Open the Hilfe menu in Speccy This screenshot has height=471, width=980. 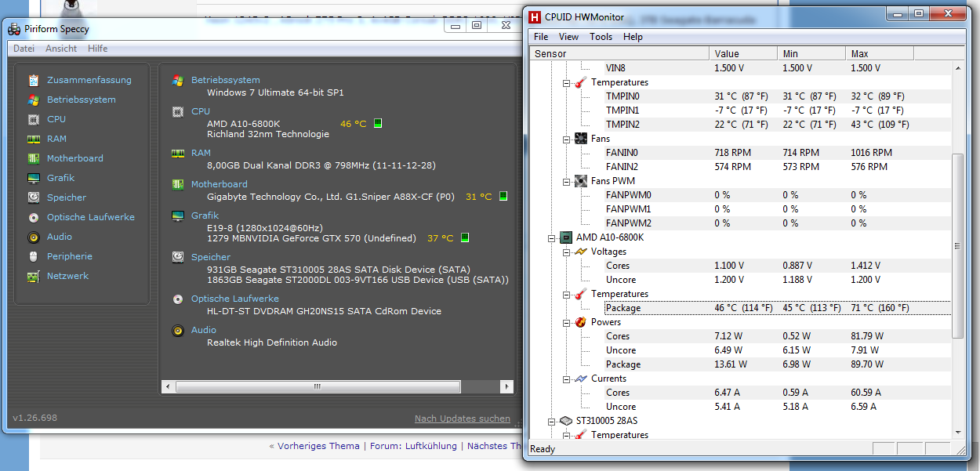(98, 49)
